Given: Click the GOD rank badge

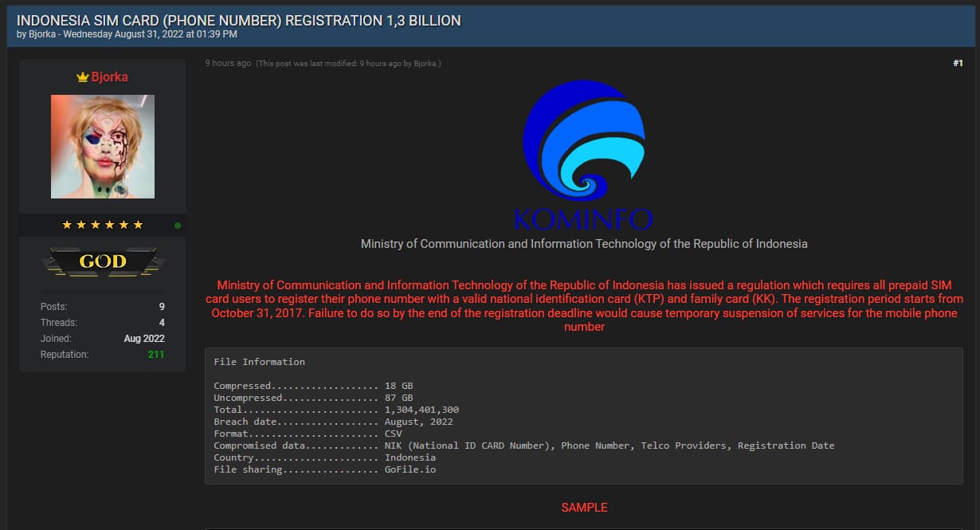Looking at the screenshot, I should [x=103, y=261].
